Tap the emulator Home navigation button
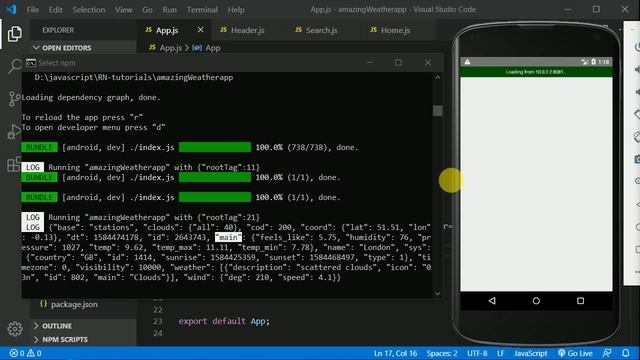Viewport: 640px width, 360px height. [536, 301]
